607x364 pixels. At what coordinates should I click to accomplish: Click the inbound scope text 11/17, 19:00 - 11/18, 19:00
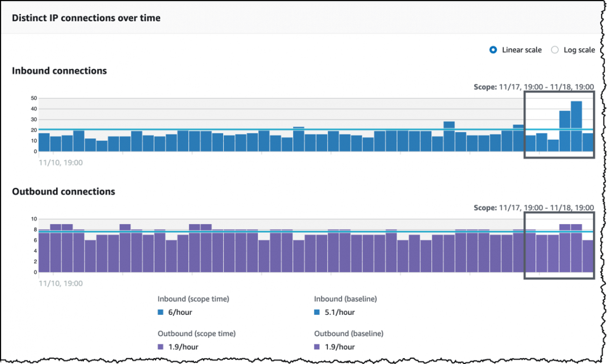pyautogui.click(x=546, y=87)
